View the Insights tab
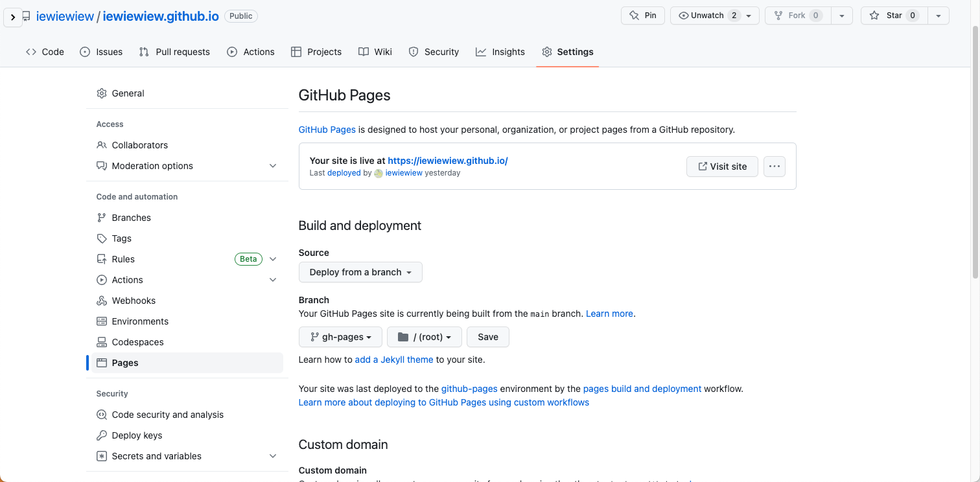Image resolution: width=980 pixels, height=482 pixels. (x=500, y=52)
